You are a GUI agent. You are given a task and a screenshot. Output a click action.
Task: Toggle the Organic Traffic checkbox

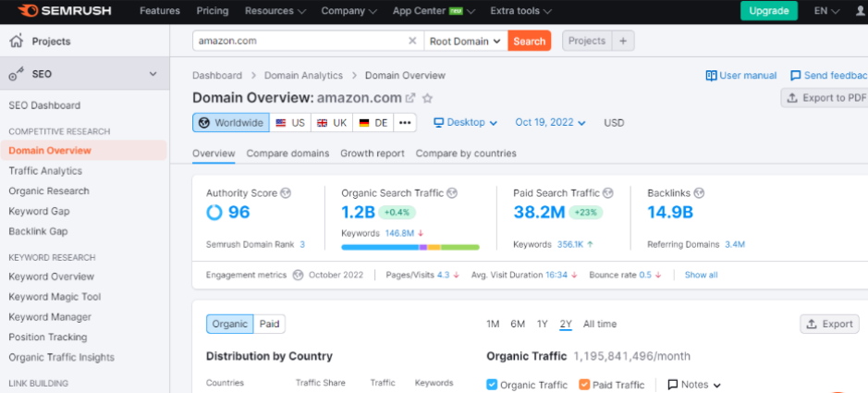(491, 384)
